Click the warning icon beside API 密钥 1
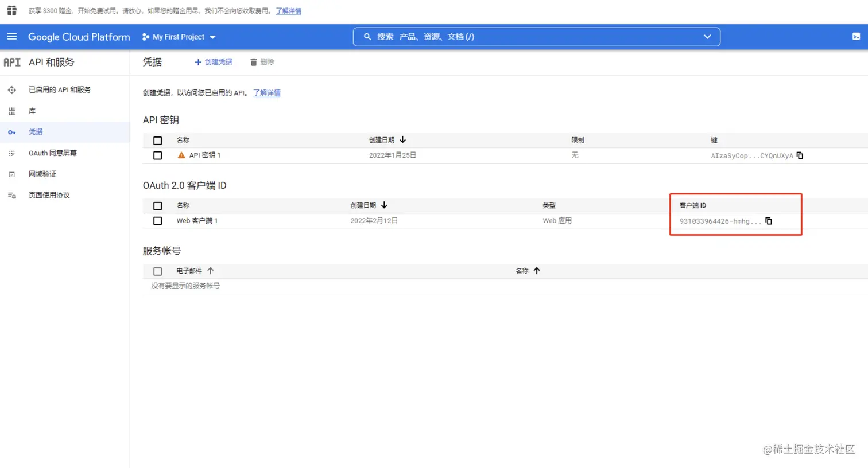This screenshot has width=868, height=468. point(181,155)
